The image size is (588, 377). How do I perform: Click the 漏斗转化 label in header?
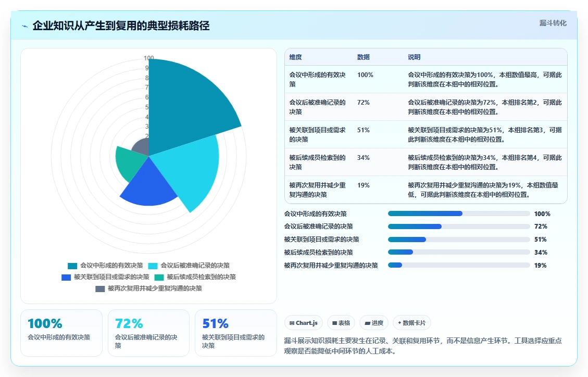(553, 23)
